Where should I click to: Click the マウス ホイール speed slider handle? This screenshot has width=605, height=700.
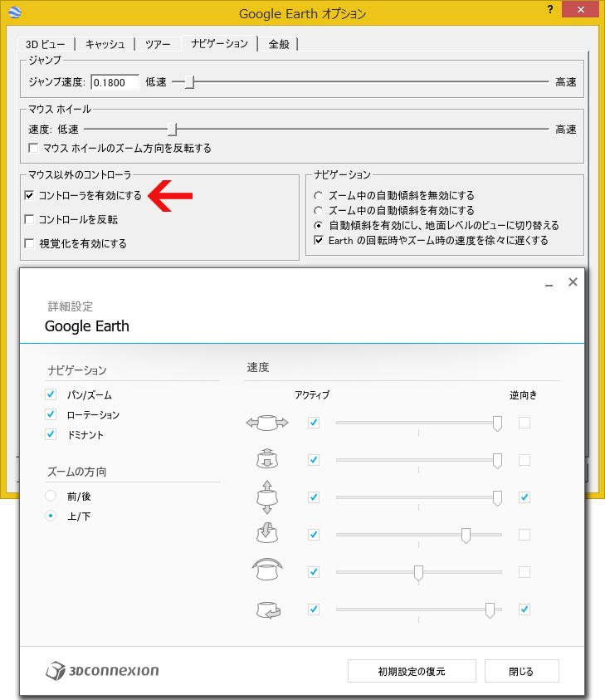[x=173, y=129]
